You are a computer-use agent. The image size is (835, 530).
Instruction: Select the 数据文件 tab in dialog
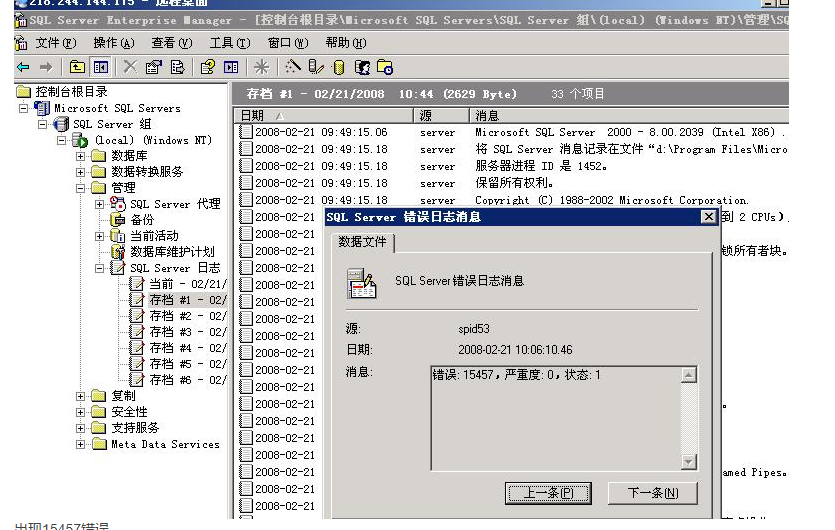pos(362,242)
